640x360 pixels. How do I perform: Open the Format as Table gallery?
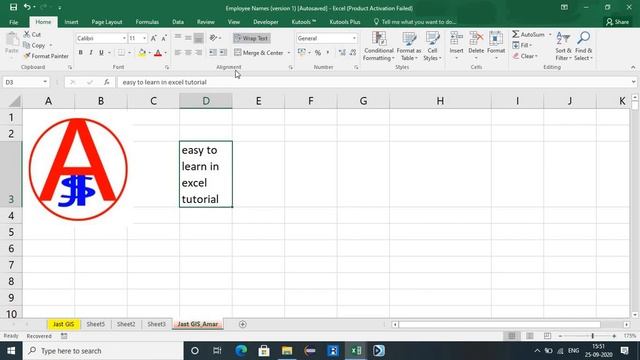tap(409, 47)
